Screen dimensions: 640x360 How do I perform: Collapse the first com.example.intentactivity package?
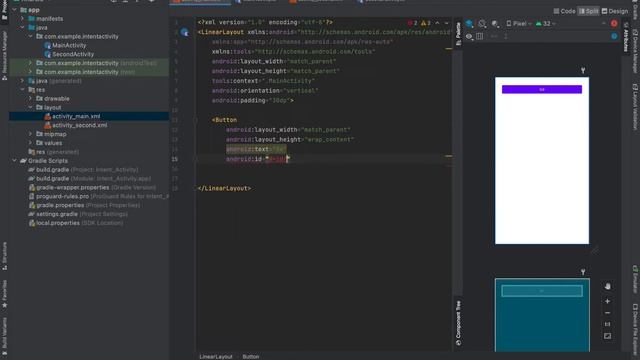click(30, 36)
